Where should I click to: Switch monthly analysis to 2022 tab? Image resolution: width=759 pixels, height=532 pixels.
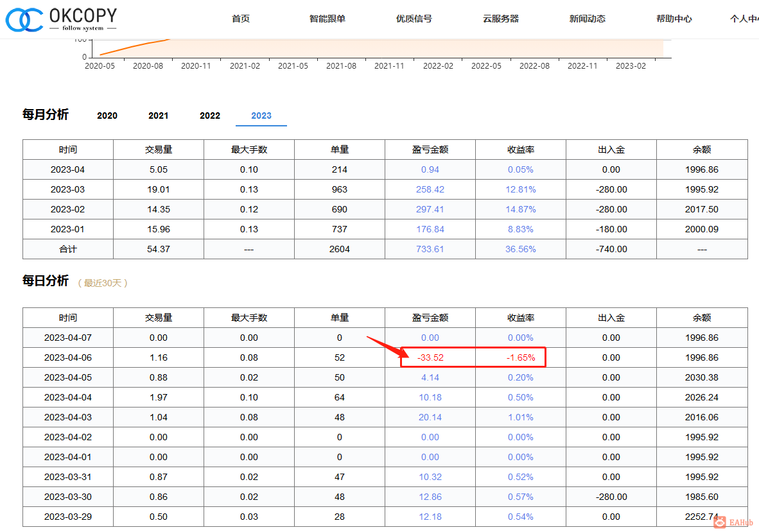click(x=209, y=116)
